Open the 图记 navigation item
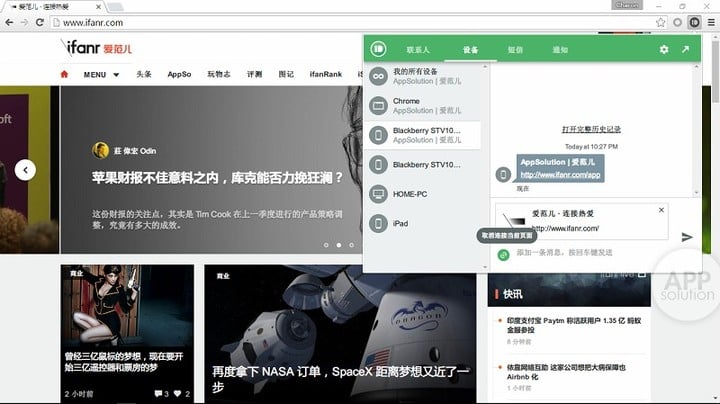The width and height of the screenshot is (720, 404). coord(286,74)
